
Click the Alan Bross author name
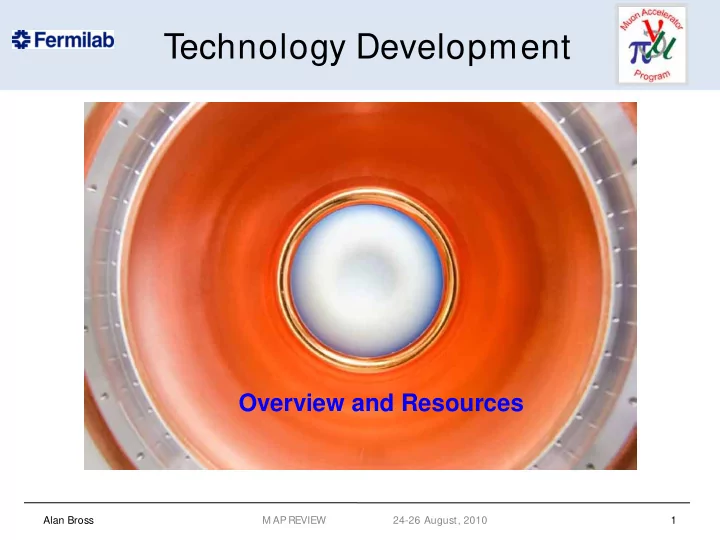[68, 520]
